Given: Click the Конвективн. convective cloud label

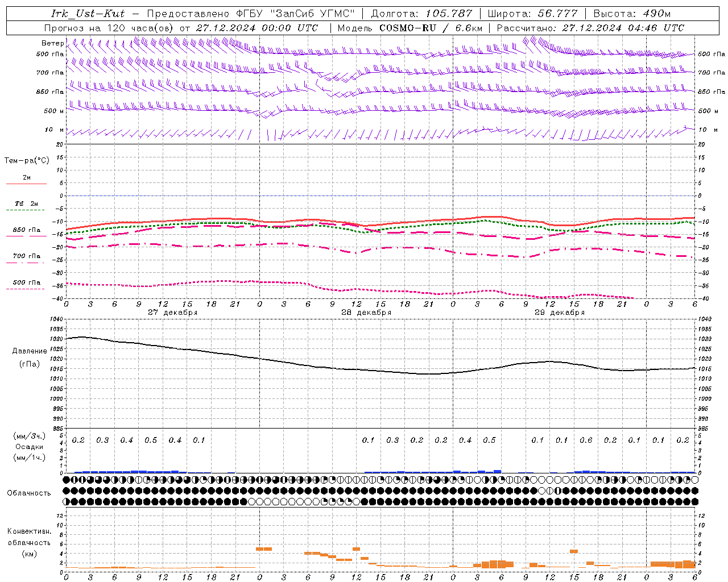Looking at the screenshot, I should (29, 531).
